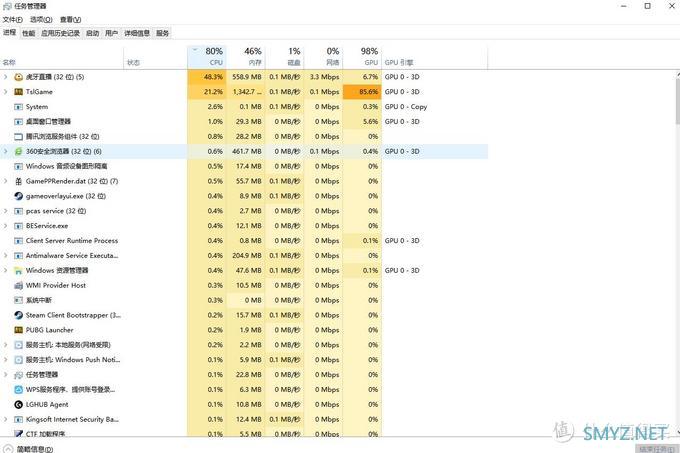Screen dimensions: 680x453
Task: Click the pcas service process icon
Action: (x=18, y=211)
